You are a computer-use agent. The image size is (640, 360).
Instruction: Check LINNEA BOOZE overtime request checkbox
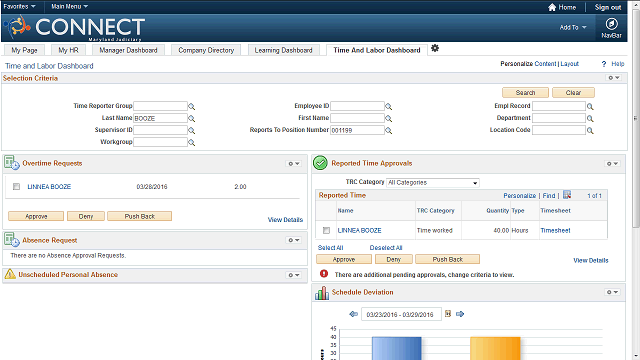tap(16, 187)
